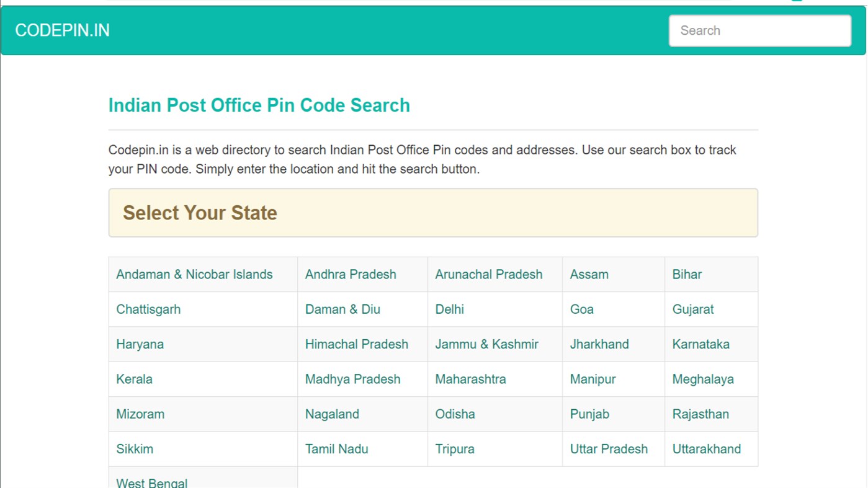Select Chattisgarh from the list

point(148,309)
